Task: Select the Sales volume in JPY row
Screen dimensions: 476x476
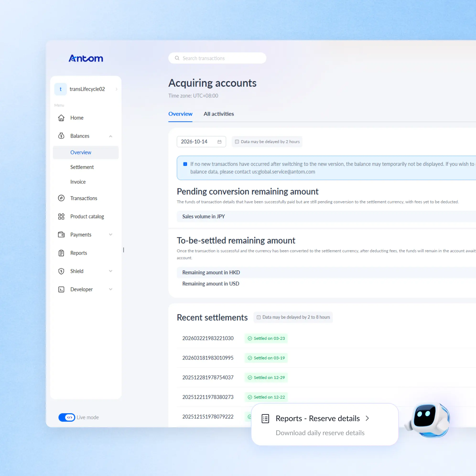Action: [x=326, y=216]
